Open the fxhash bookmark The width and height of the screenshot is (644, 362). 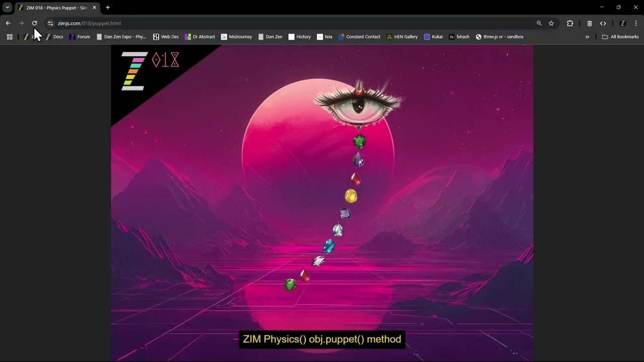coord(459,37)
